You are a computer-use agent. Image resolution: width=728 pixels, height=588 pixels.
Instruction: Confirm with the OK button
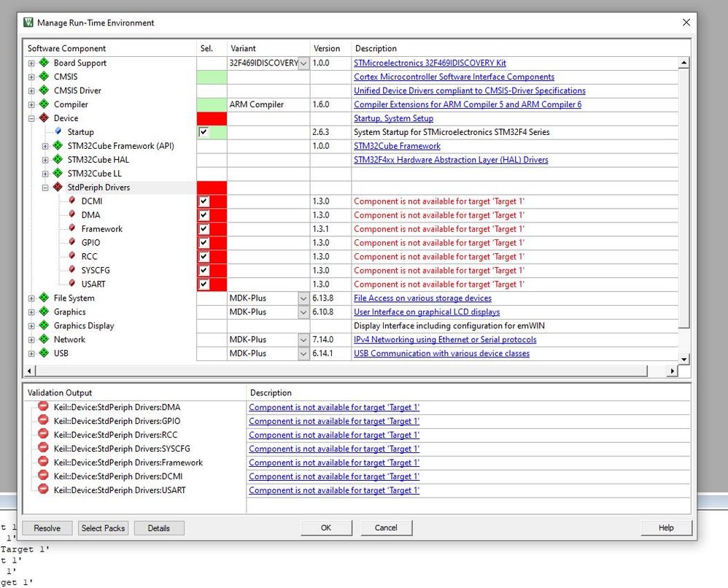click(326, 527)
